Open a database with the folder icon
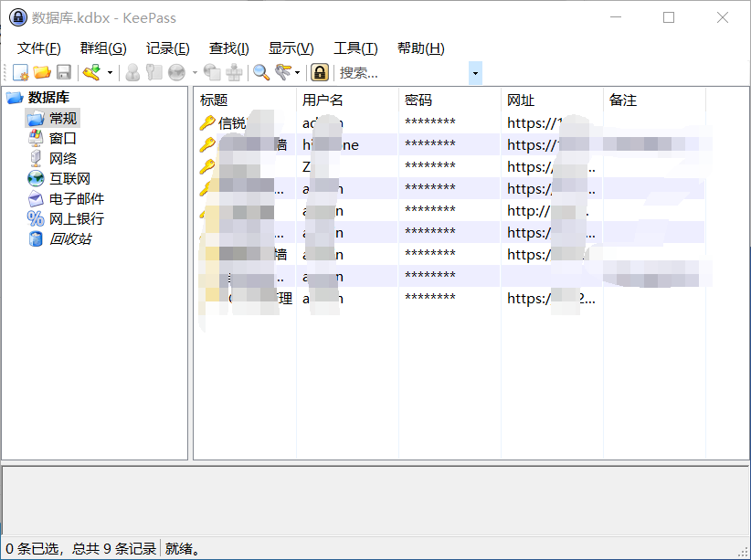Image resolution: width=751 pixels, height=560 pixels. coord(42,72)
